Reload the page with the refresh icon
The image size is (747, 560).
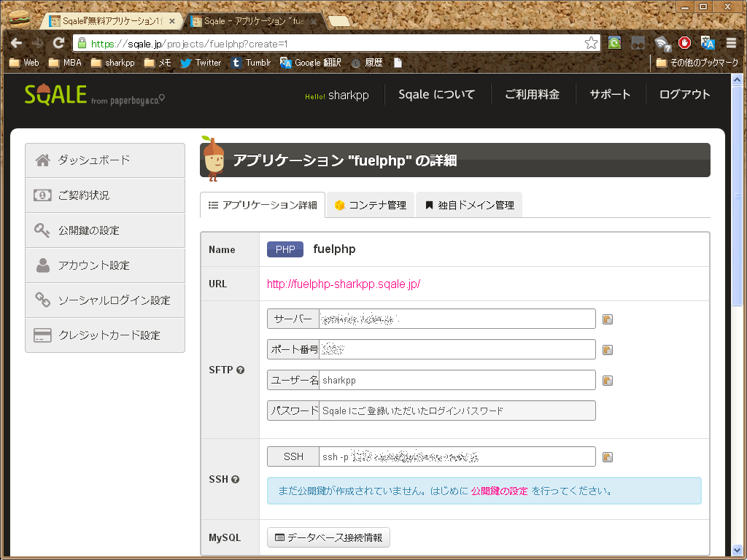58,43
